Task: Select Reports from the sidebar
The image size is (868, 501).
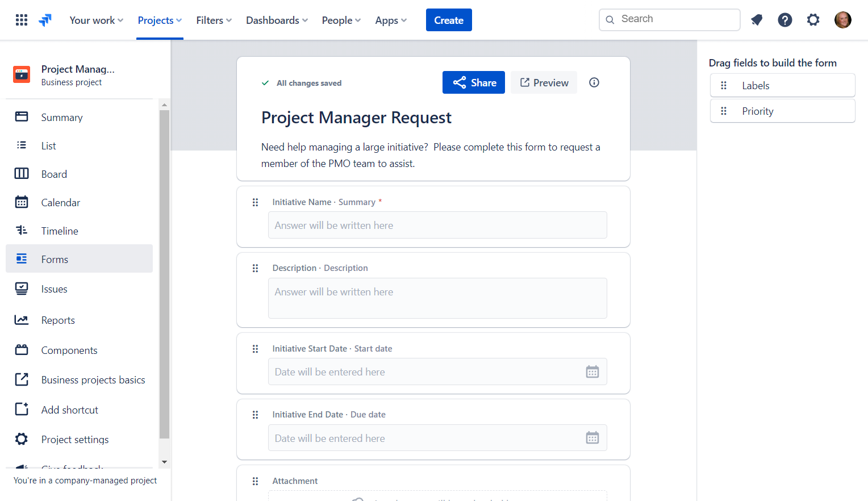Action: pos(58,320)
